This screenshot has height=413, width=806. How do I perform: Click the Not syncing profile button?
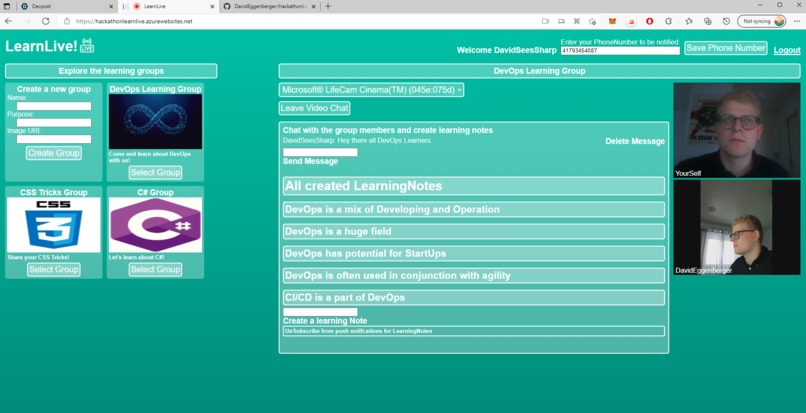pos(762,21)
